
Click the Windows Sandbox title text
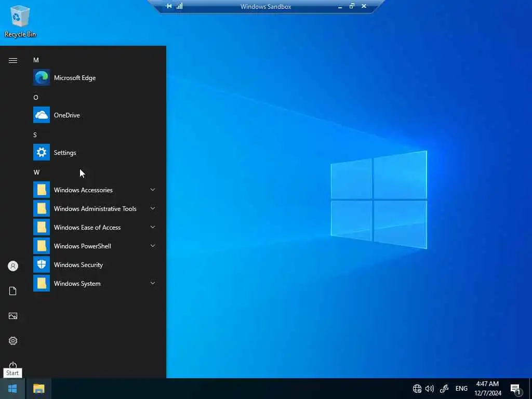(x=265, y=6)
